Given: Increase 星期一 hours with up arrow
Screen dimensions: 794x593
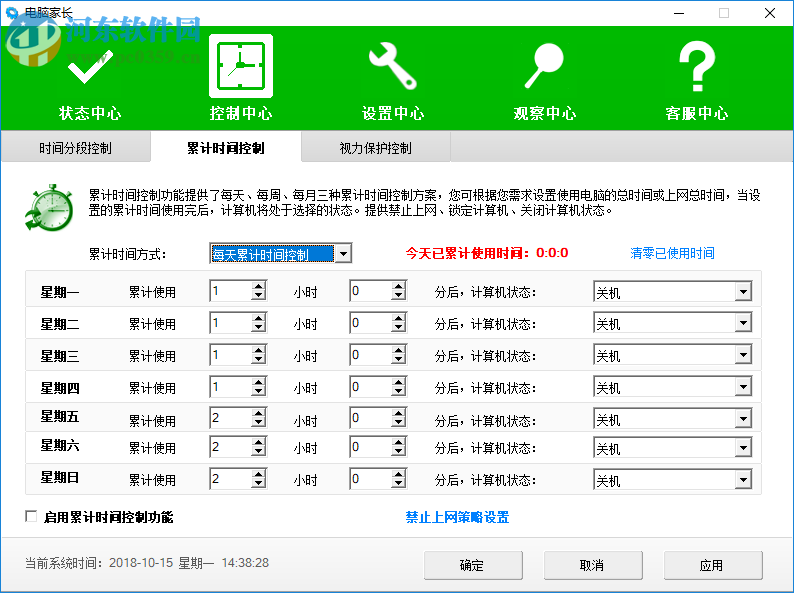Looking at the screenshot, I should pos(259,287).
